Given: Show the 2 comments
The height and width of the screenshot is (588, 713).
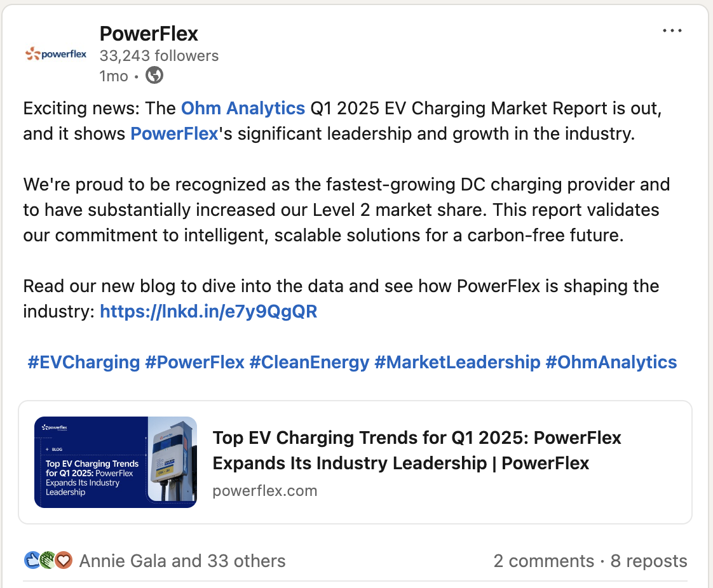Looking at the screenshot, I should tap(543, 561).
